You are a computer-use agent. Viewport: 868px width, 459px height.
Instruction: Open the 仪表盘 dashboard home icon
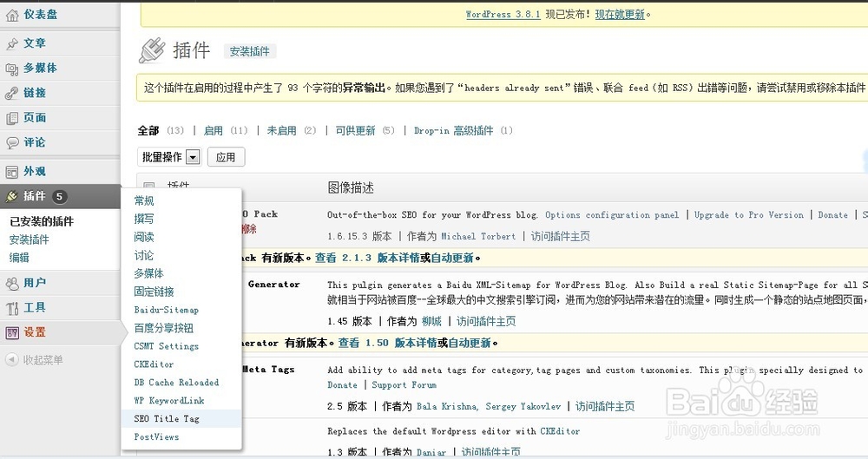[x=11, y=15]
